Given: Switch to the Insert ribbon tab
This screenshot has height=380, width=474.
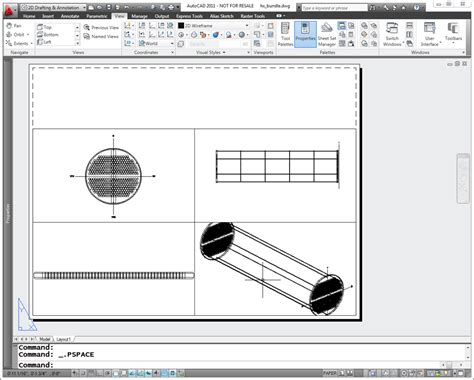Looking at the screenshot, I should [x=48, y=16].
